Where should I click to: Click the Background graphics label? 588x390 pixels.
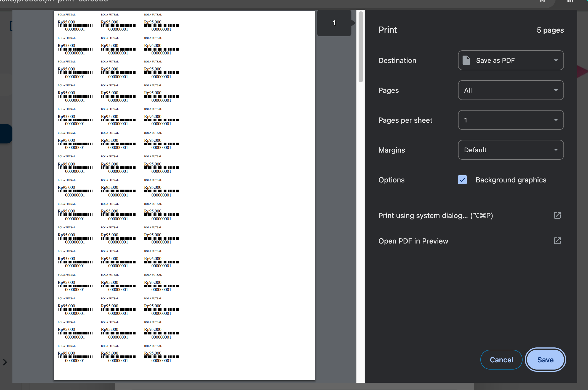511,180
